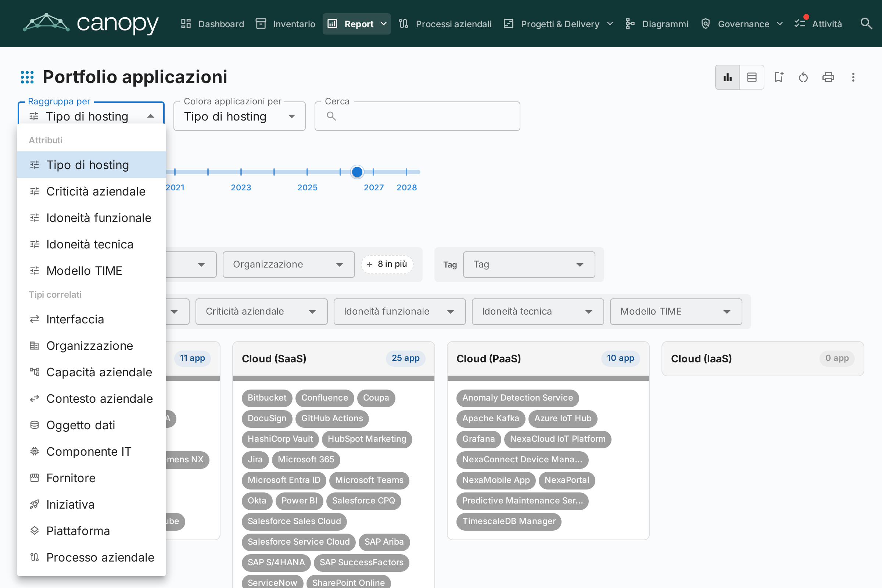Open the Inventario page

pyautogui.click(x=286, y=24)
